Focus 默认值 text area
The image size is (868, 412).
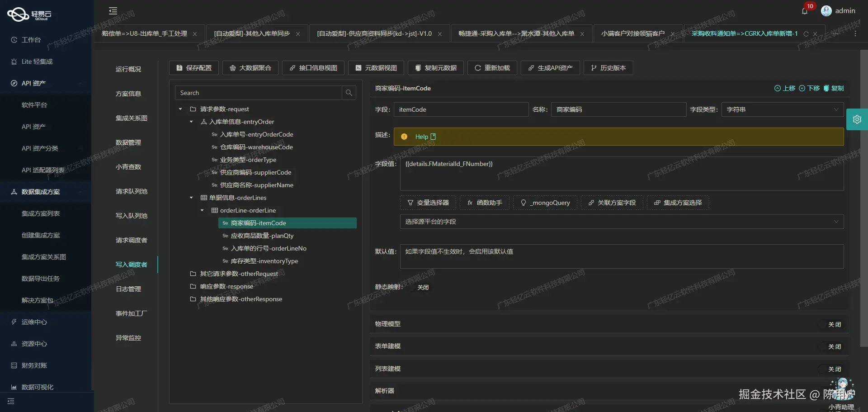(x=622, y=256)
